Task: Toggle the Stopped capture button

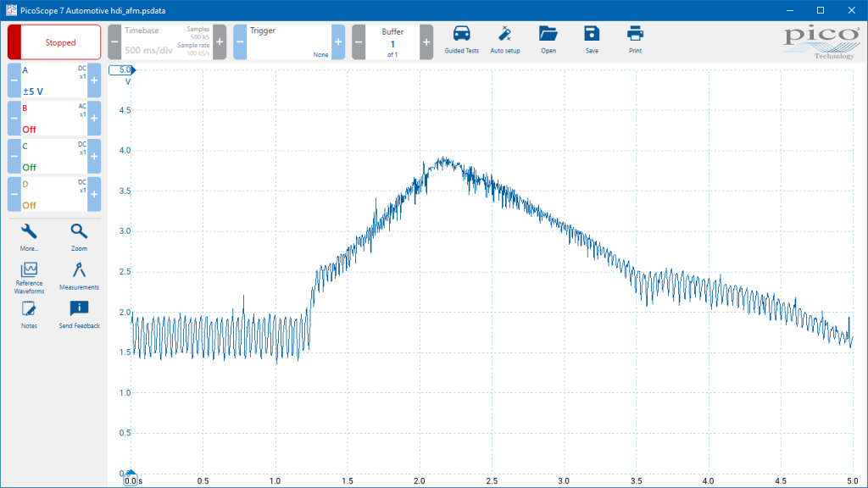Action: click(x=54, y=42)
